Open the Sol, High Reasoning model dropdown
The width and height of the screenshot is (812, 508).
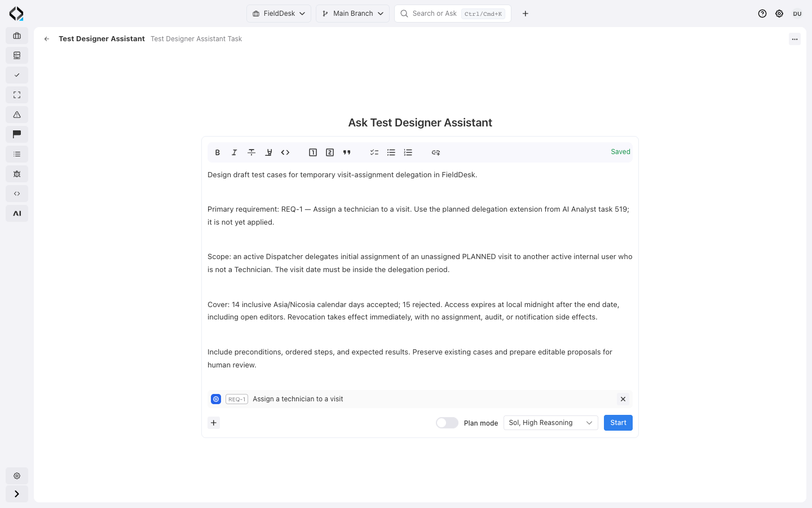pos(550,423)
